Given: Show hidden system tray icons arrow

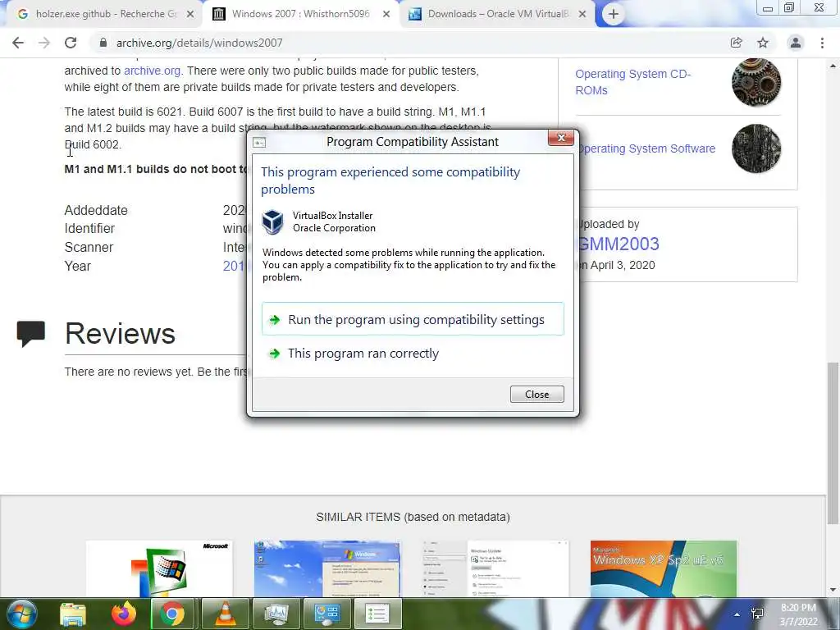Looking at the screenshot, I should tap(737, 614).
